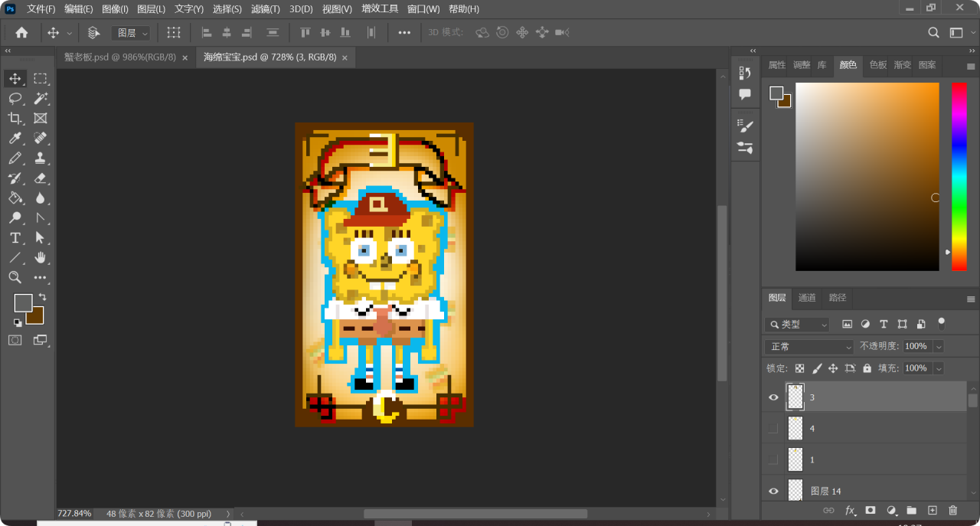This screenshot has width=980, height=526.
Task: Open the blend mode 正常 dropdown
Action: click(809, 347)
